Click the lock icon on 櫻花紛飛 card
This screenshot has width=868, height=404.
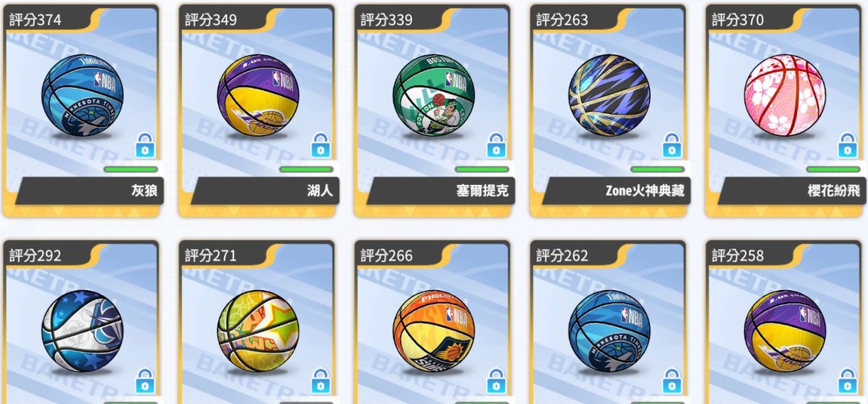[x=848, y=146]
